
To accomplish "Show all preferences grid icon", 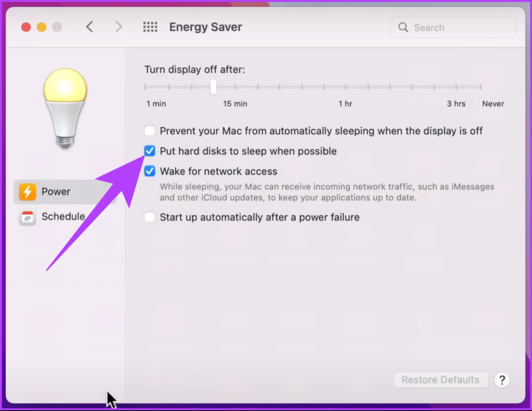I will coord(150,27).
